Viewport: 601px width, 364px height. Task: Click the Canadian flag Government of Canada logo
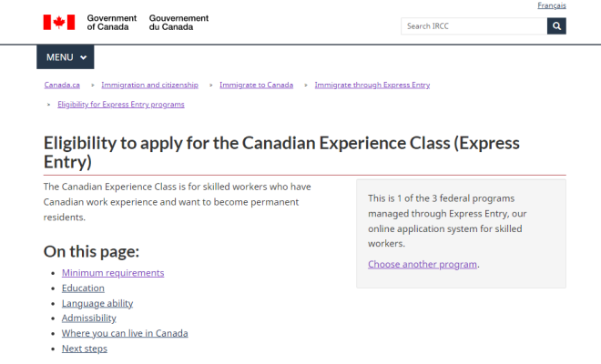(59, 22)
